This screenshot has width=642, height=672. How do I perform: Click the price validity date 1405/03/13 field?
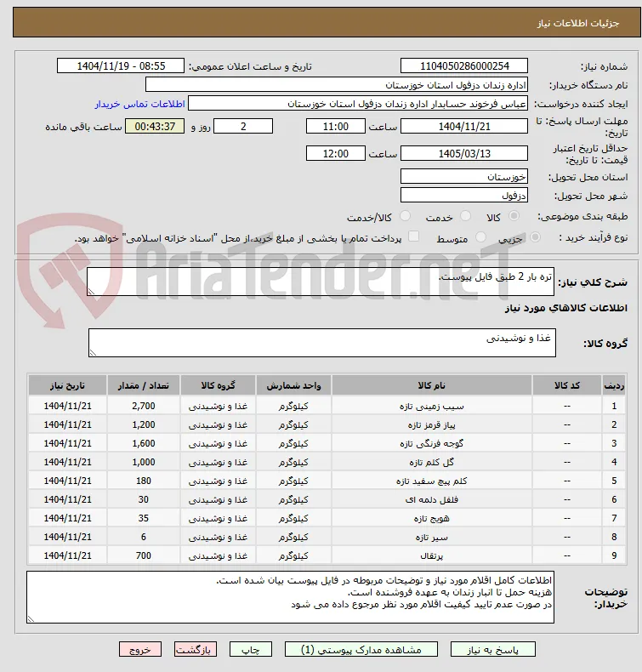click(x=463, y=153)
